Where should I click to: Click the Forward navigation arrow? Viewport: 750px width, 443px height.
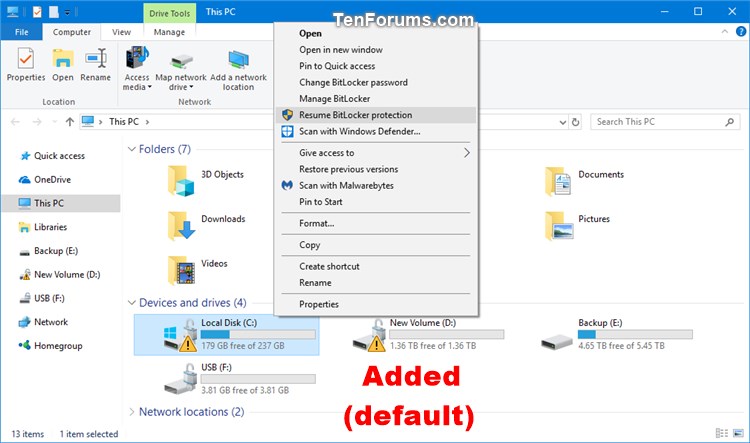click(x=37, y=122)
